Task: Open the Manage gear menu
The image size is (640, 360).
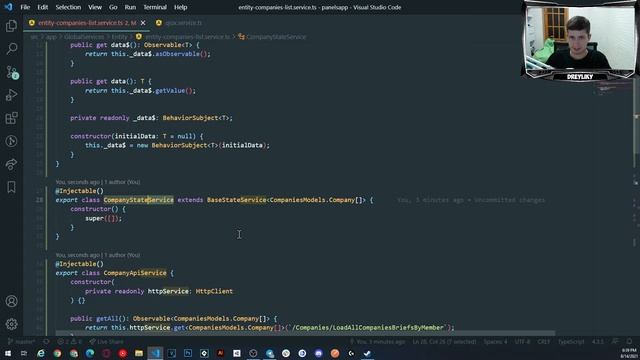Action: [11, 324]
